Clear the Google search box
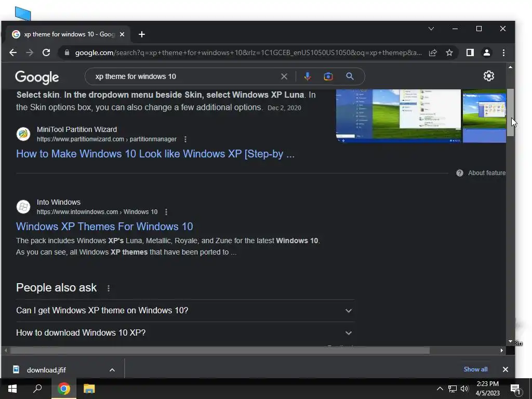This screenshot has width=532, height=399. click(284, 77)
